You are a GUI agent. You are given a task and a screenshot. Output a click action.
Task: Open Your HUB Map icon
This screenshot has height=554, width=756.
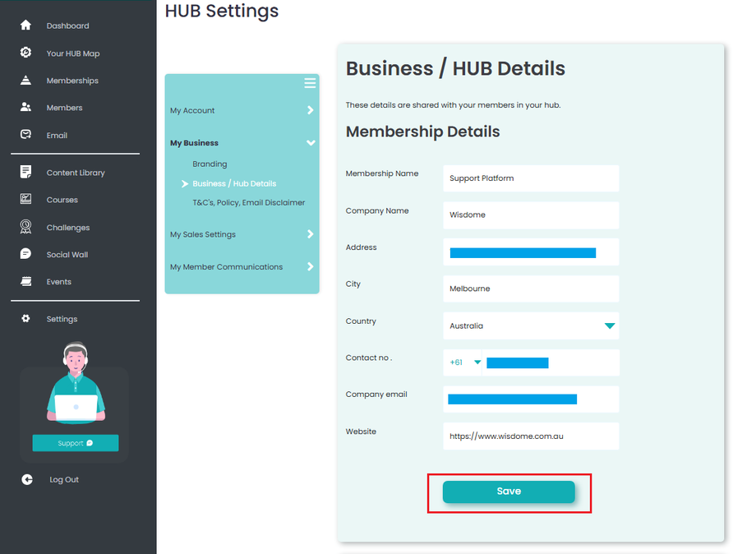(x=25, y=53)
